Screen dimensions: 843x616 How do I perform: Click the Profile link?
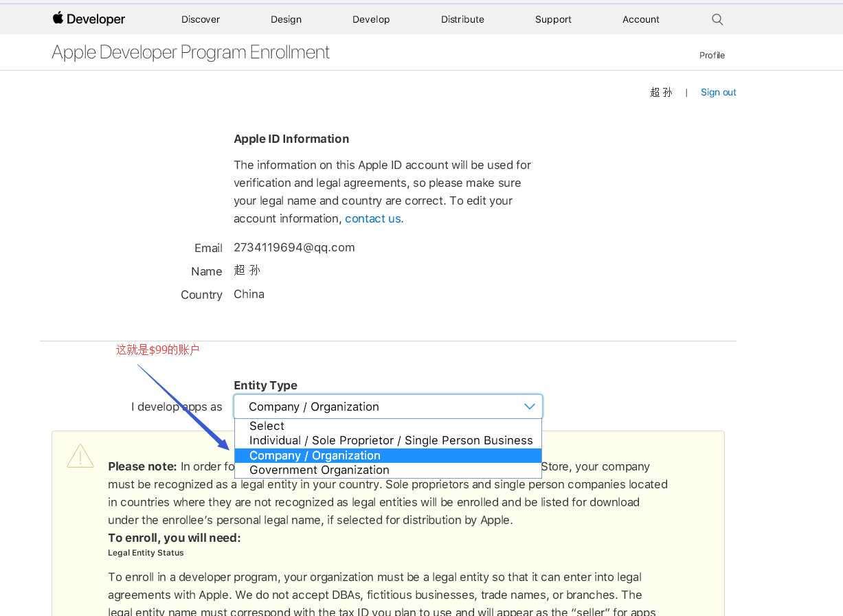[x=712, y=55]
